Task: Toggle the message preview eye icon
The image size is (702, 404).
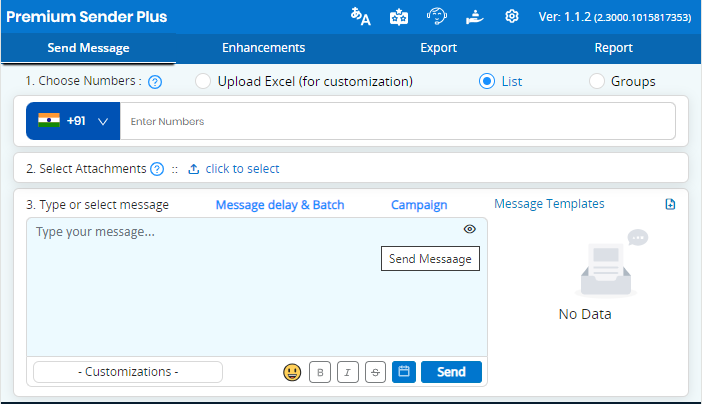Action: [469, 229]
